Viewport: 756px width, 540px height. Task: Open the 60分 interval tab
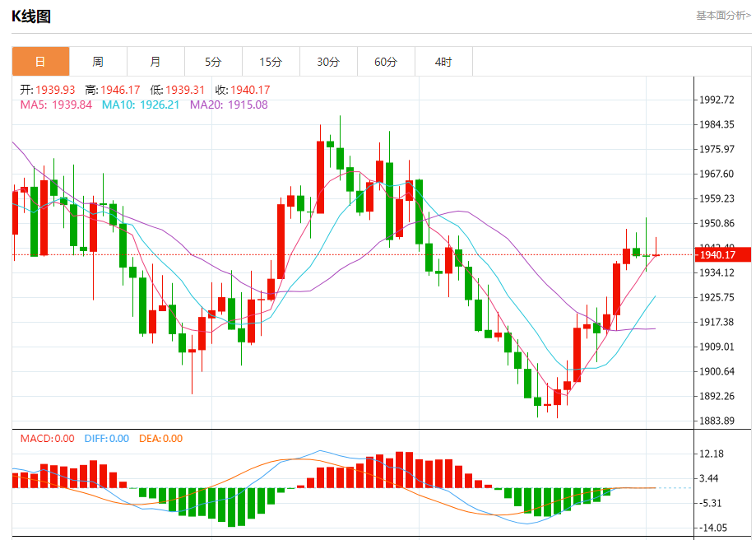coord(386,61)
